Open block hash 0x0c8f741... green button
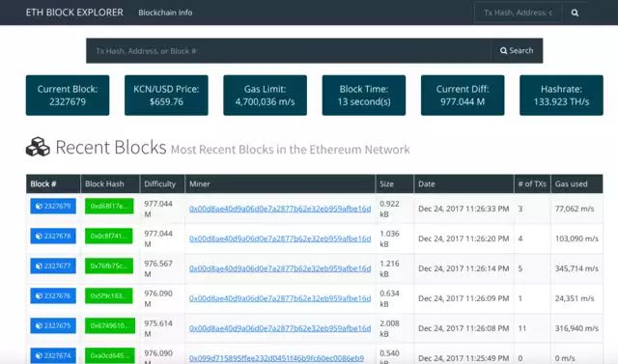This screenshot has width=618, height=364. click(109, 236)
